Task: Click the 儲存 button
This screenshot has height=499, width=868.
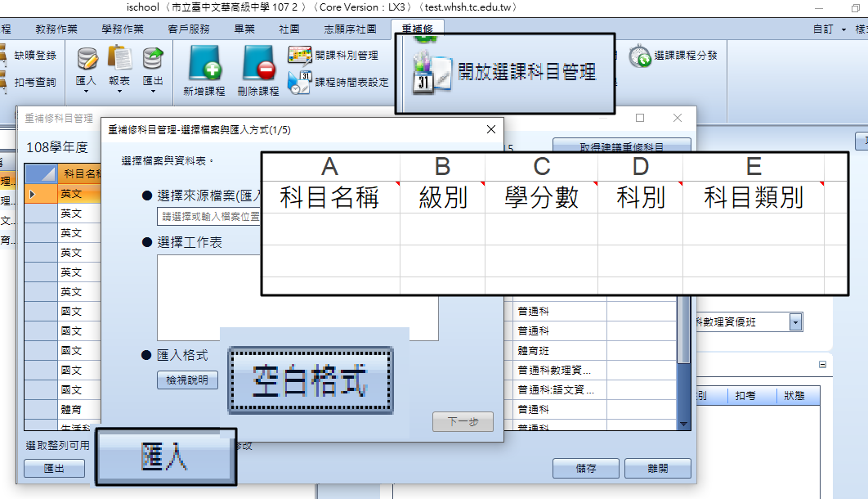Action: coord(586,468)
